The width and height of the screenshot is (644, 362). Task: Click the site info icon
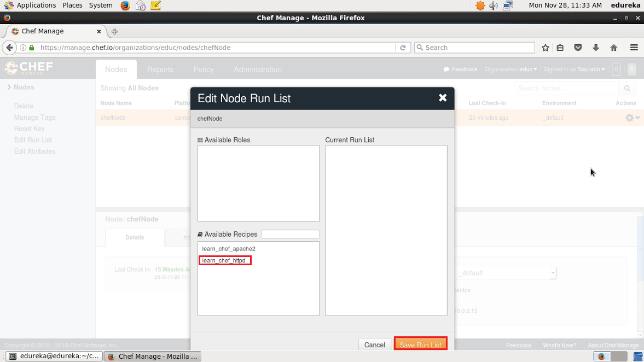click(23, 48)
